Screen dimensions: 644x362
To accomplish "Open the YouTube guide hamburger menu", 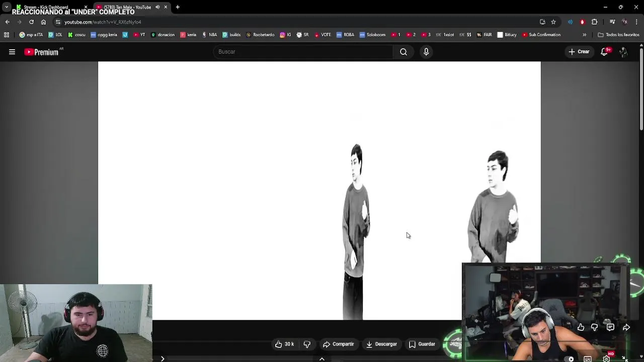I will click(12, 52).
